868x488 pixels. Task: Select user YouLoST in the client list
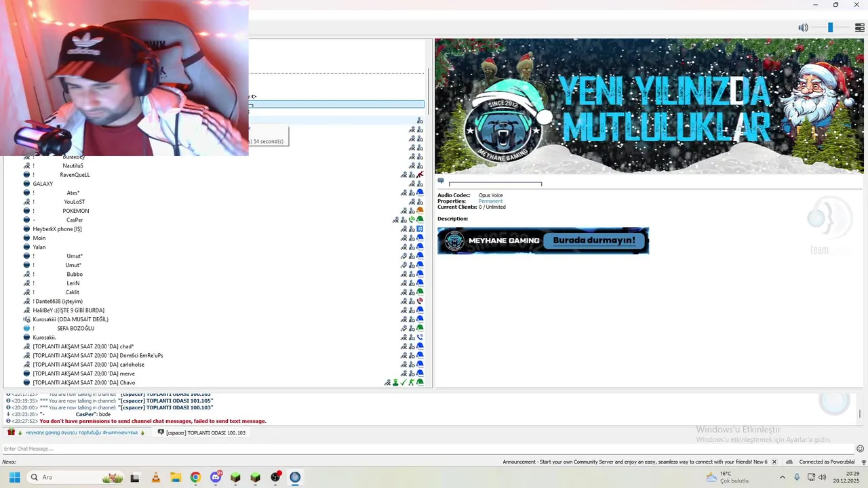[75, 202]
